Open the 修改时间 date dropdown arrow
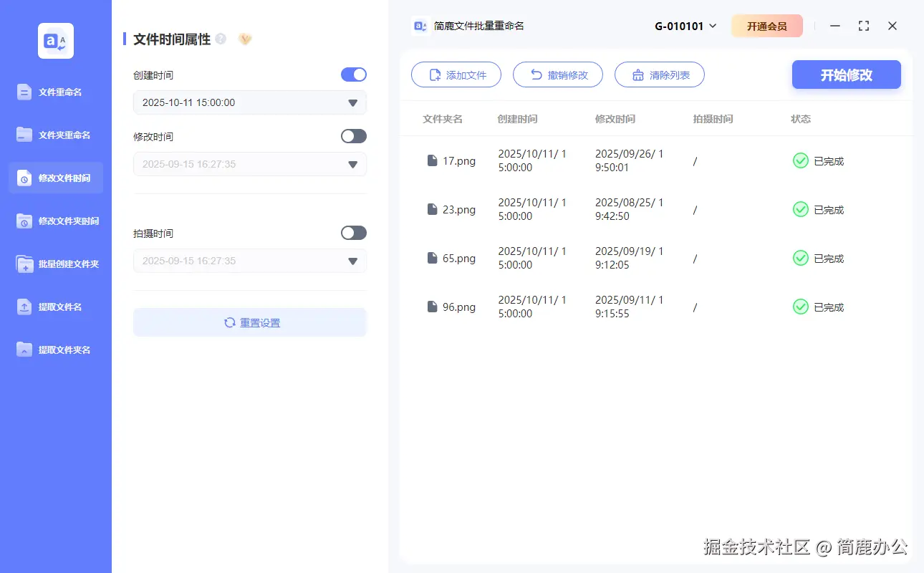This screenshot has height=573, width=924. pyautogui.click(x=352, y=165)
